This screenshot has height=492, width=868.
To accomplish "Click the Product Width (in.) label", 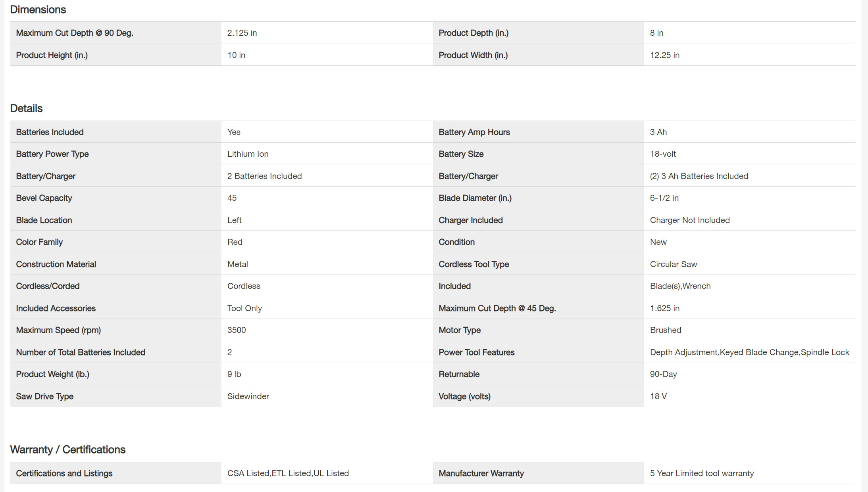I will pyautogui.click(x=473, y=55).
